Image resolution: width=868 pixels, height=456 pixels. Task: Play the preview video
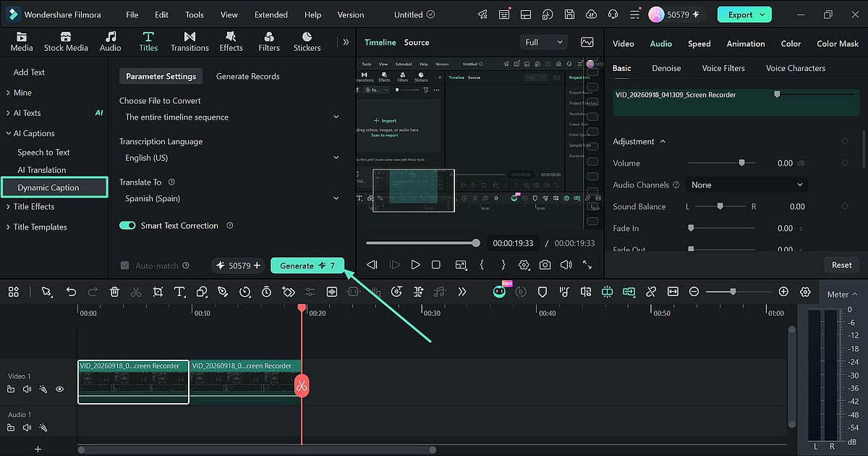415,265
